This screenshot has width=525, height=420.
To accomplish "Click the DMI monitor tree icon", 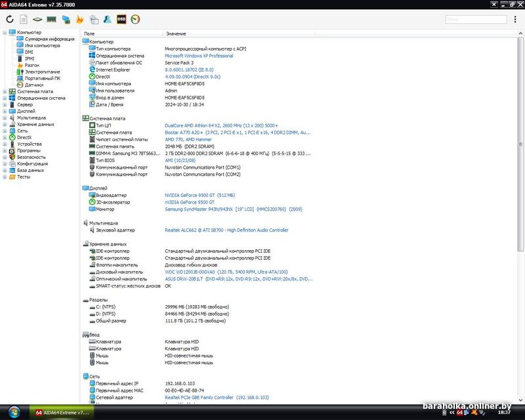I will (20, 52).
